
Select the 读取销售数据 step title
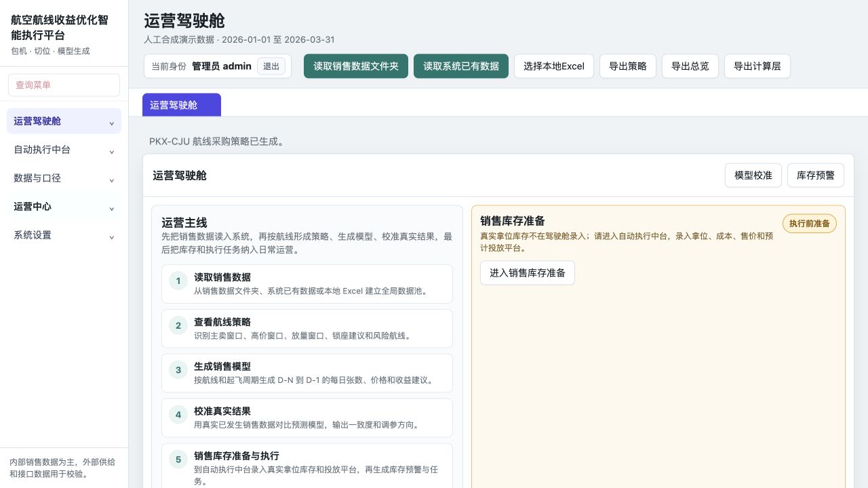click(x=222, y=277)
